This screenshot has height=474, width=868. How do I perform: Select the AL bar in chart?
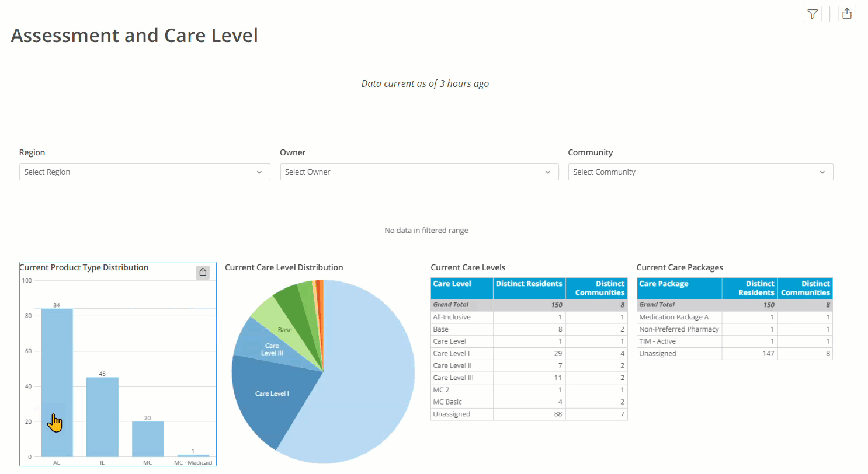pos(57,382)
